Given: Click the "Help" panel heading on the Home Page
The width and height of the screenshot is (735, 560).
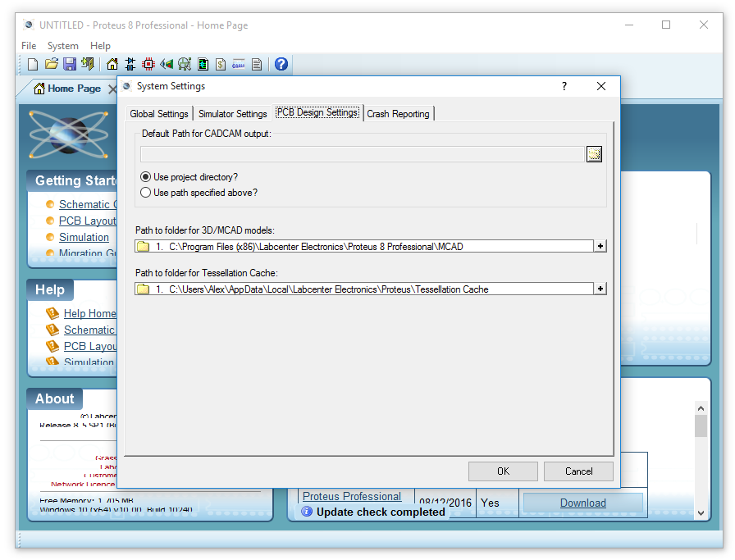Looking at the screenshot, I should [50, 289].
